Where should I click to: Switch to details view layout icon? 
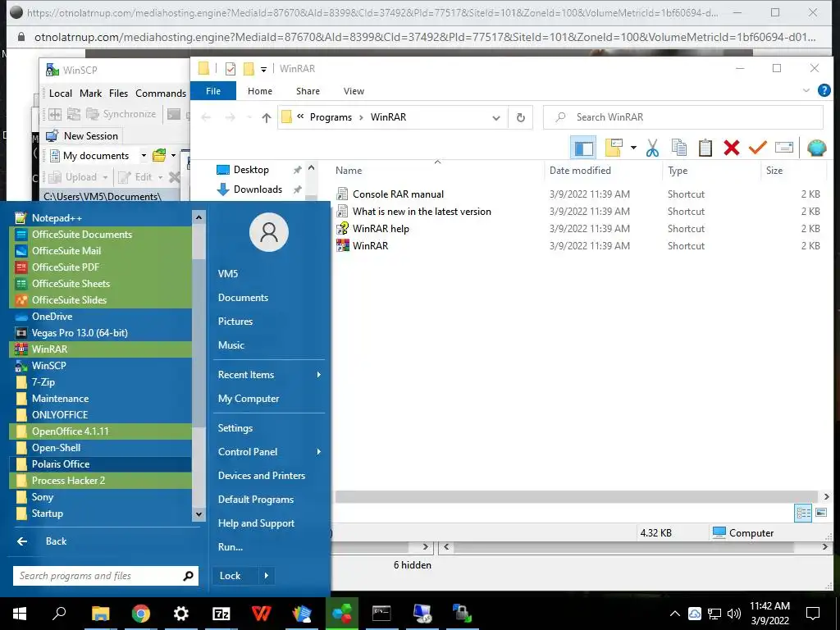[x=803, y=513]
